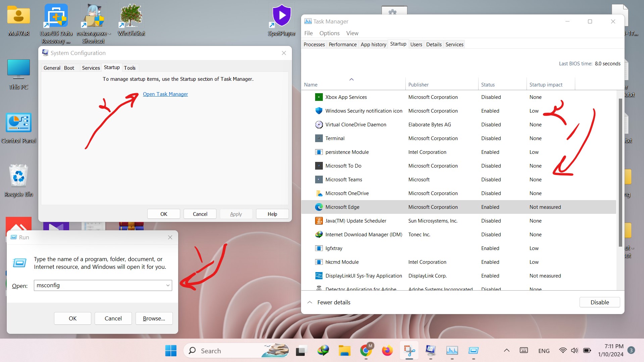Viewport: 644px width, 362px height.
Task: Click the Xbox App Services icon
Action: pyautogui.click(x=319, y=97)
